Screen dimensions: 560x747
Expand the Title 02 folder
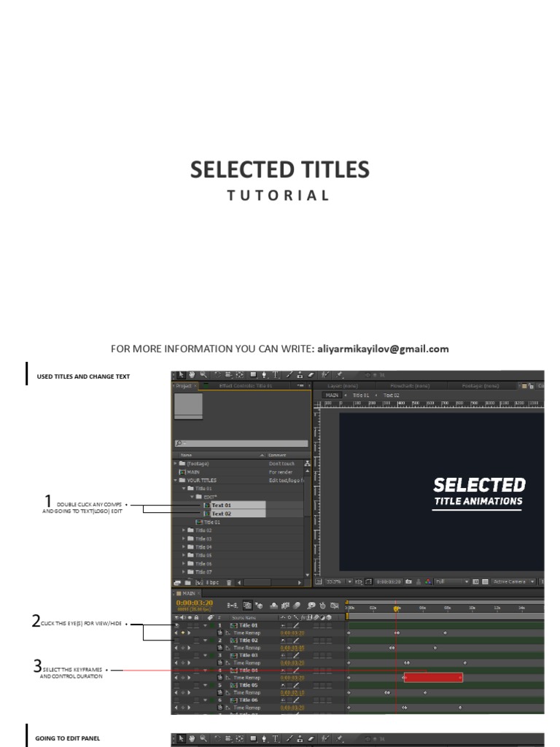[184, 530]
